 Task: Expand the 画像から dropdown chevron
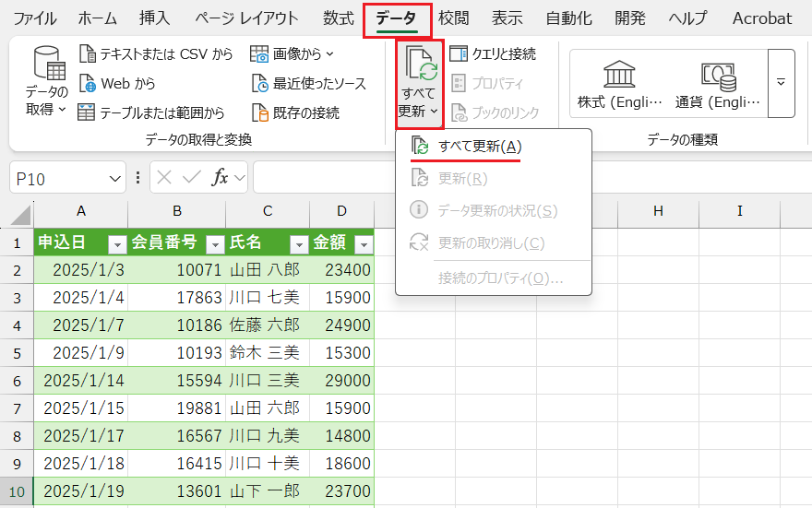point(330,53)
